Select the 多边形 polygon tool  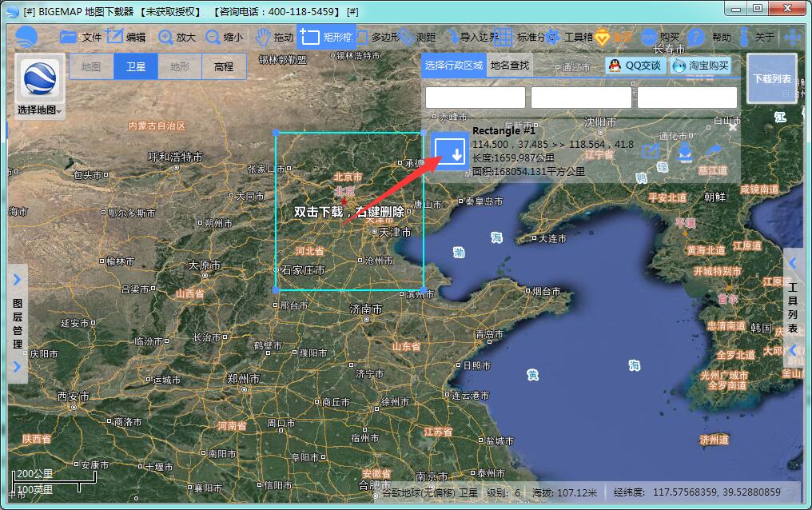pyautogui.click(x=378, y=37)
